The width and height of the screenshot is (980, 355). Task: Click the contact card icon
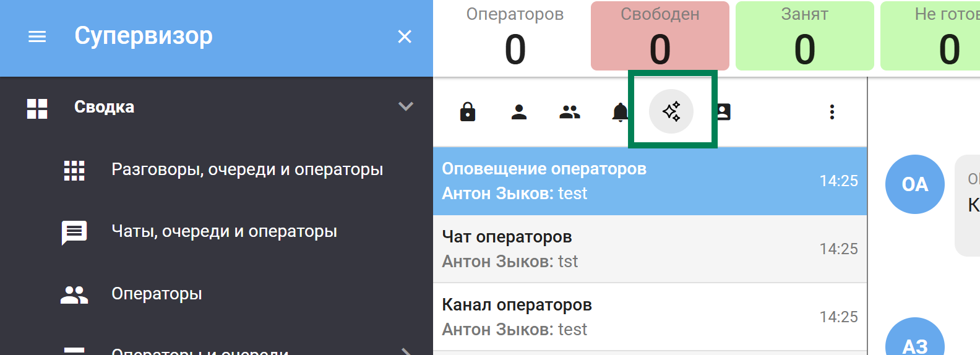coord(723,112)
